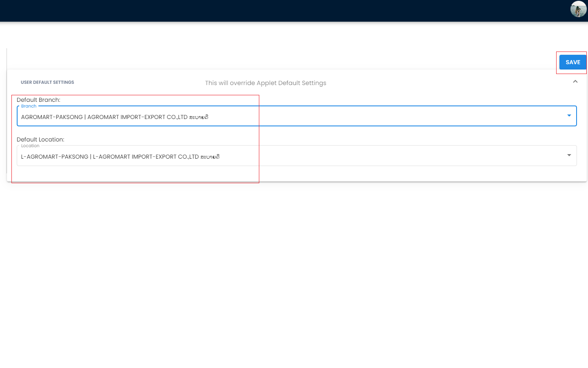The height and width of the screenshot is (368, 588).
Task: Open the Location dropdown arrow
Action: pyautogui.click(x=569, y=155)
